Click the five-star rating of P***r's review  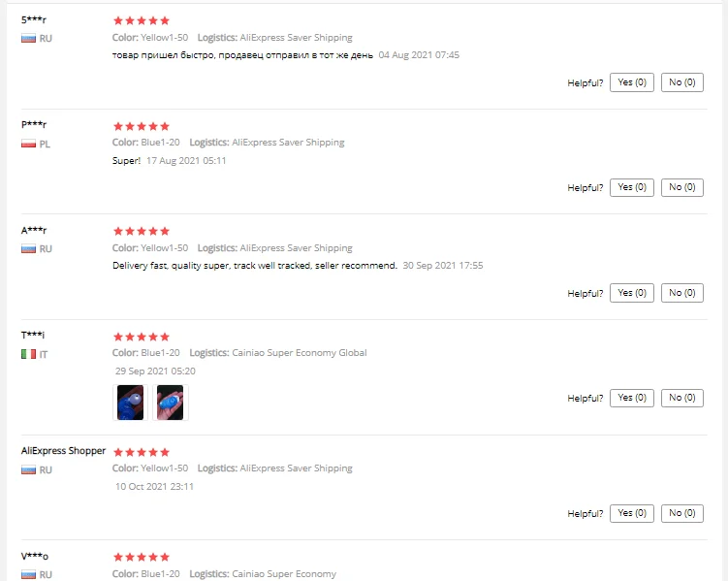pyautogui.click(x=142, y=126)
